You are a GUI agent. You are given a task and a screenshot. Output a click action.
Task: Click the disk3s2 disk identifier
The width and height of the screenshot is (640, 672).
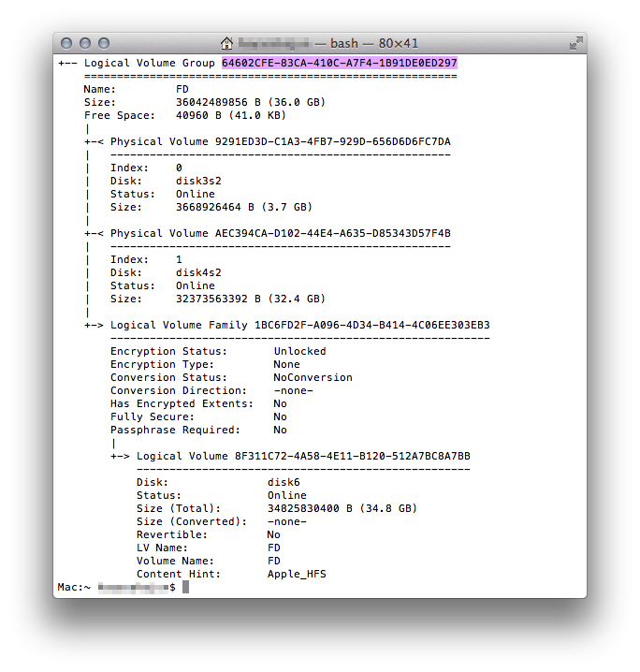pos(198,182)
